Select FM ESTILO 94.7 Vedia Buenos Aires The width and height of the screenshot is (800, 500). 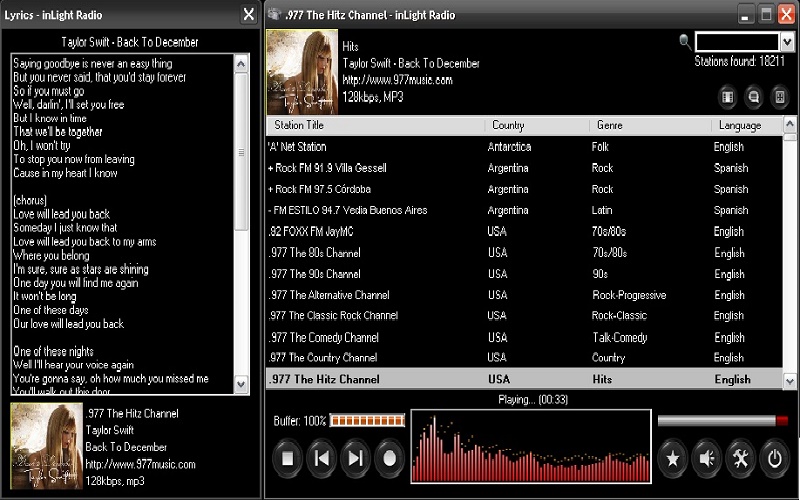[524, 210]
